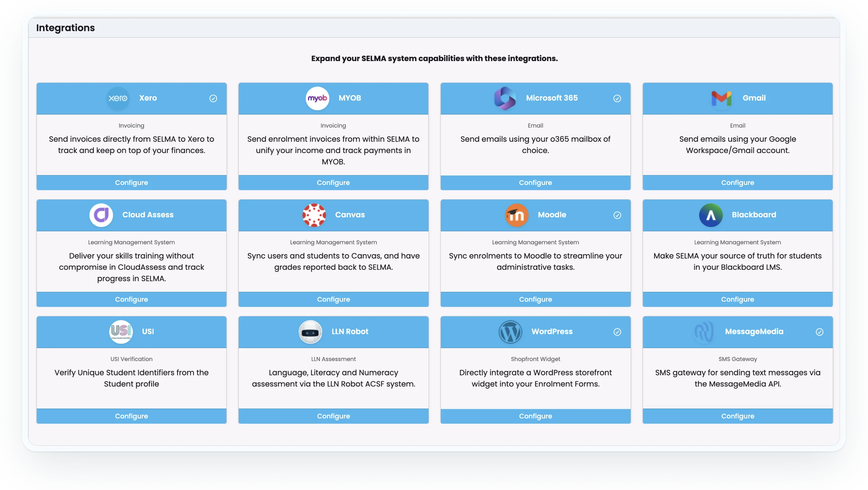Screen dimensions: 868x490
Task: Click the Xero logo icon
Action: 118,98
